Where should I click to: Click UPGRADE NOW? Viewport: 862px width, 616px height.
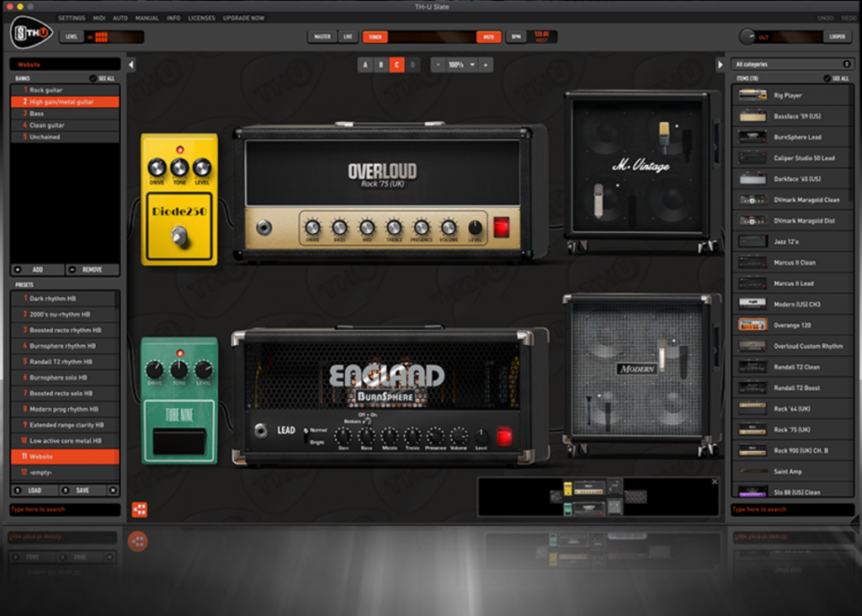[x=243, y=19]
